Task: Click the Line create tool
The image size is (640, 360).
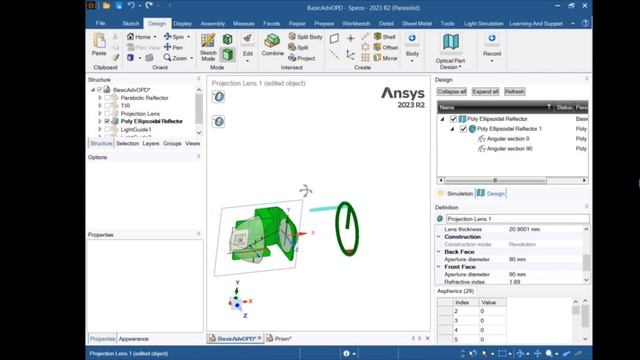Action: pos(334,55)
